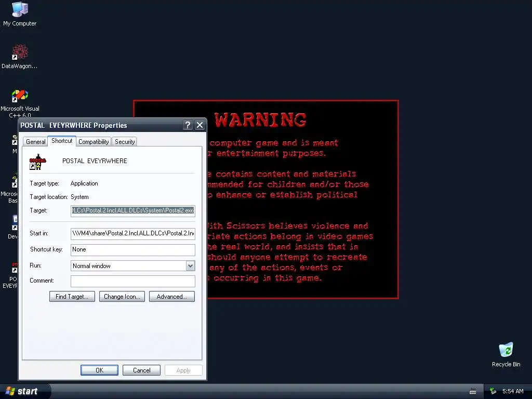The height and width of the screenshot is (399, 532).
Task: Click the 'Application' target type value
Action: [84, 183]
